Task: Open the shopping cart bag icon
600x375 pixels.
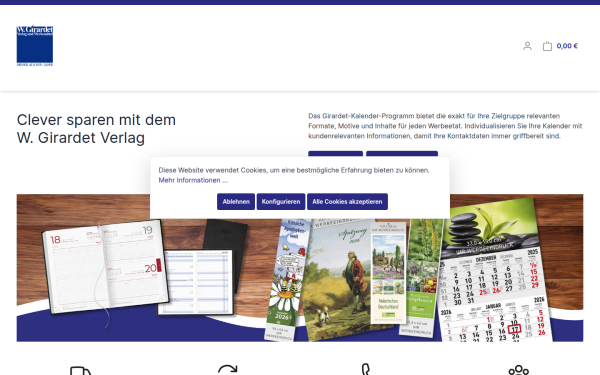Action: 547,46
